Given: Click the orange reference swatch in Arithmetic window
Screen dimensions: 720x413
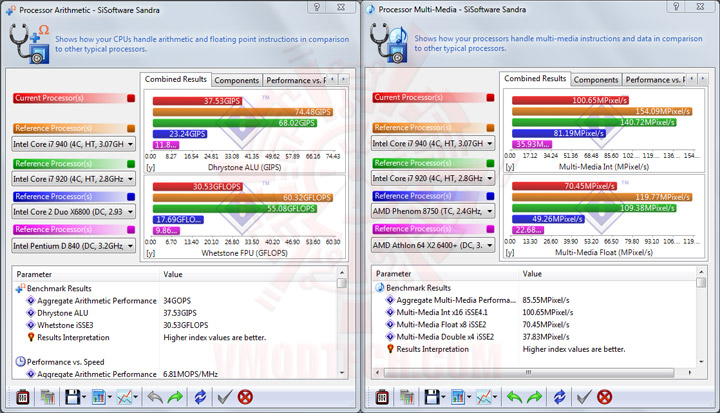Looking at the screenshot, I should (131, 129).
